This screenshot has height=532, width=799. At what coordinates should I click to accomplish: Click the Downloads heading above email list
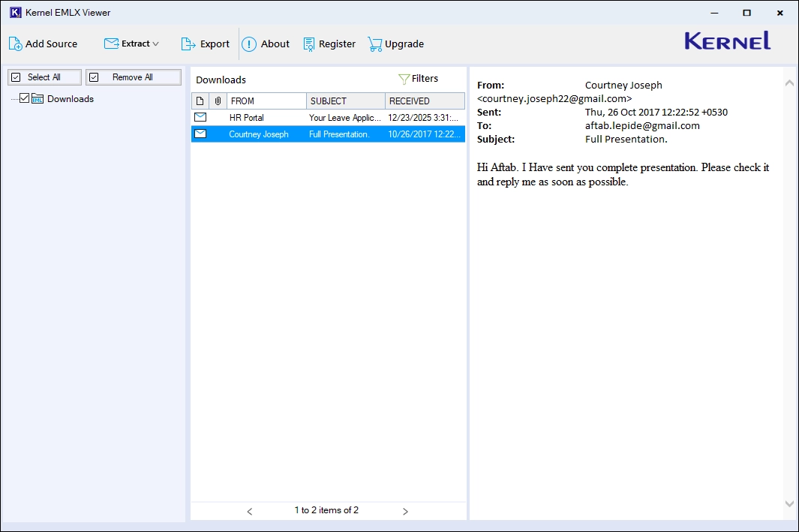[x=221, y=80]
